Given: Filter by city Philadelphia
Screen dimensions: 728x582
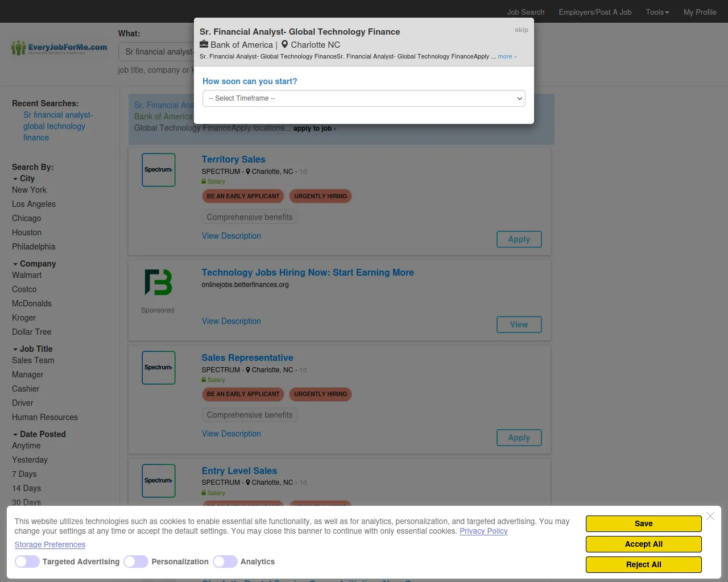Looking at the screenshot, I should tap(34, 247).
